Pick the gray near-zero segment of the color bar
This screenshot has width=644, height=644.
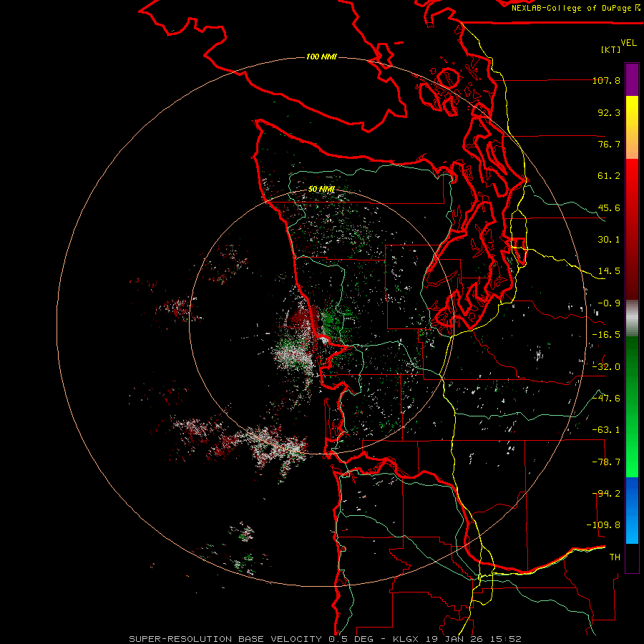point(632,318)
